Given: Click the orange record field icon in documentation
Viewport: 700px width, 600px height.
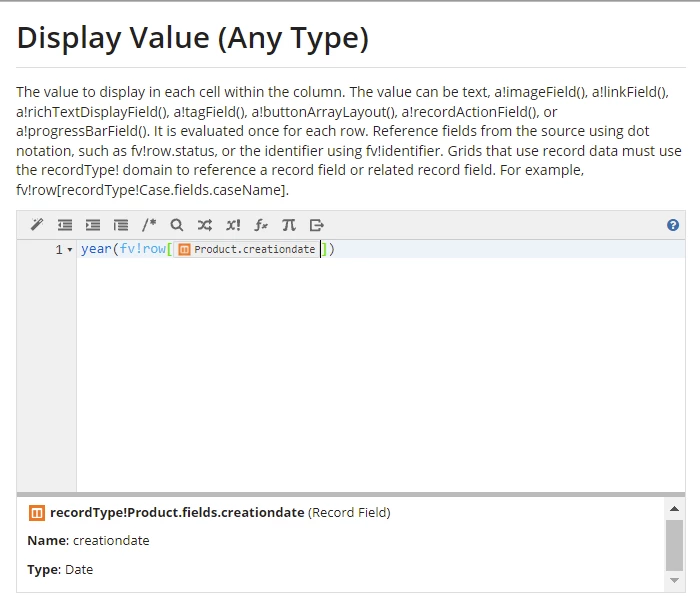Looking at the screenshot, I should [37, 513].
